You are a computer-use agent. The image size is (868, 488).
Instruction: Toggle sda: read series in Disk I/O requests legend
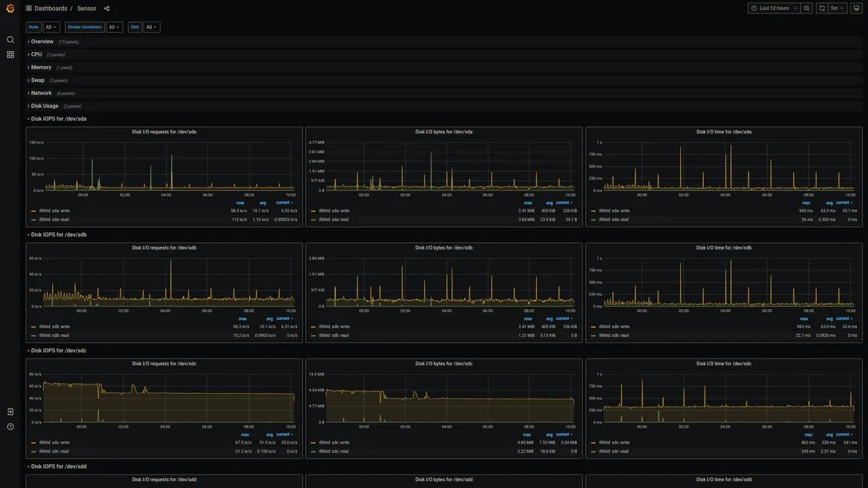pos(54,220)
